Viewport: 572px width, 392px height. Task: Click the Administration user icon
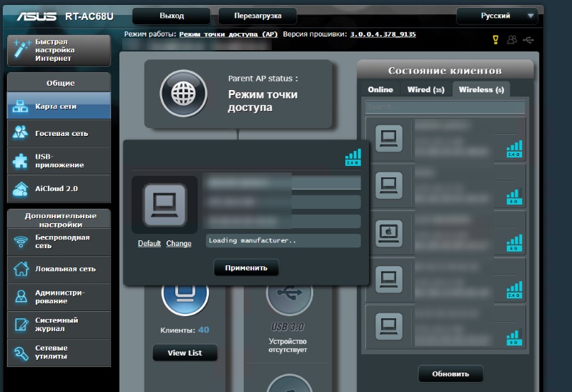[21, 296]
